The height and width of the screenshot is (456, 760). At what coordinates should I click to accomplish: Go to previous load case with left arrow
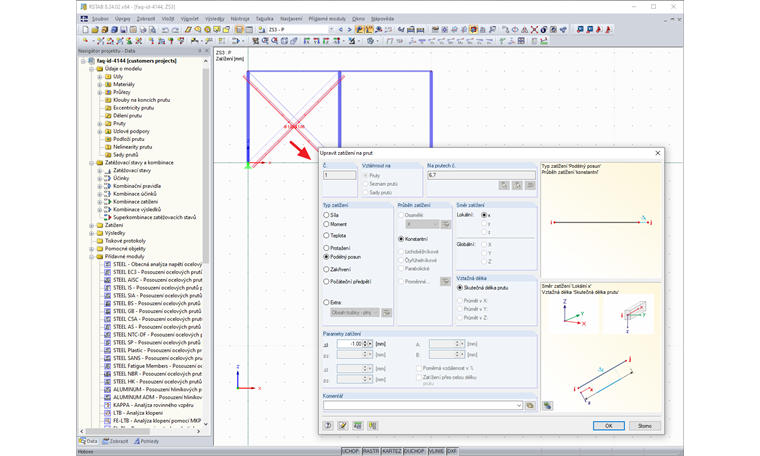[340, 30]
